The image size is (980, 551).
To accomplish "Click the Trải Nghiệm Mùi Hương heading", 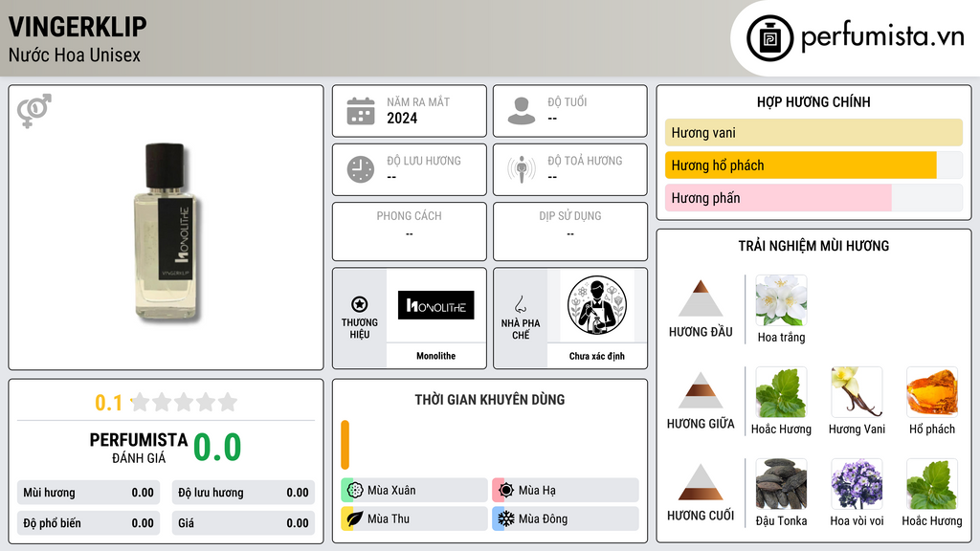I will 813,246.
